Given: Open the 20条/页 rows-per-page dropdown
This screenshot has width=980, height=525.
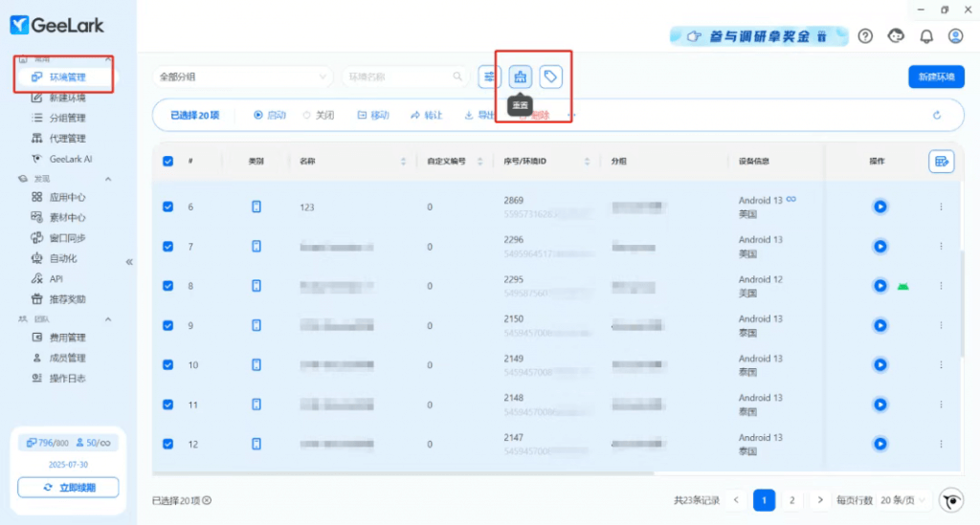Looking at the screenshot, I should point(904,500).
